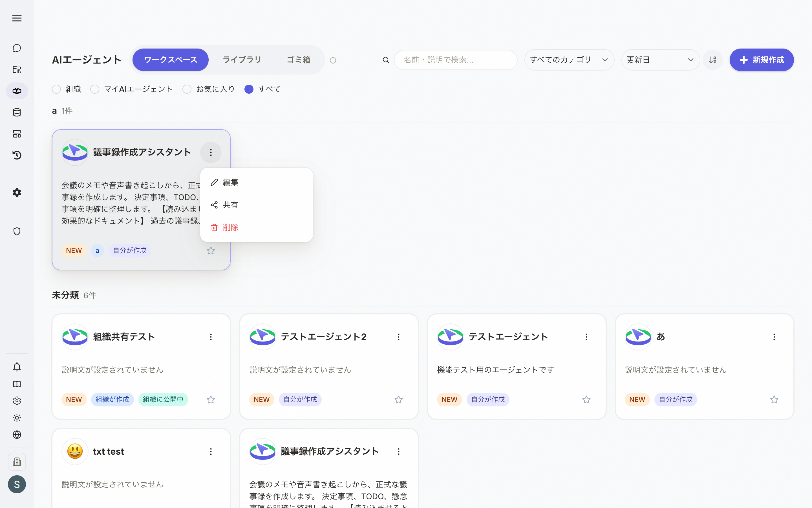Star the テストエージェント2 card

pyautogui.click(x=399, y=399)
